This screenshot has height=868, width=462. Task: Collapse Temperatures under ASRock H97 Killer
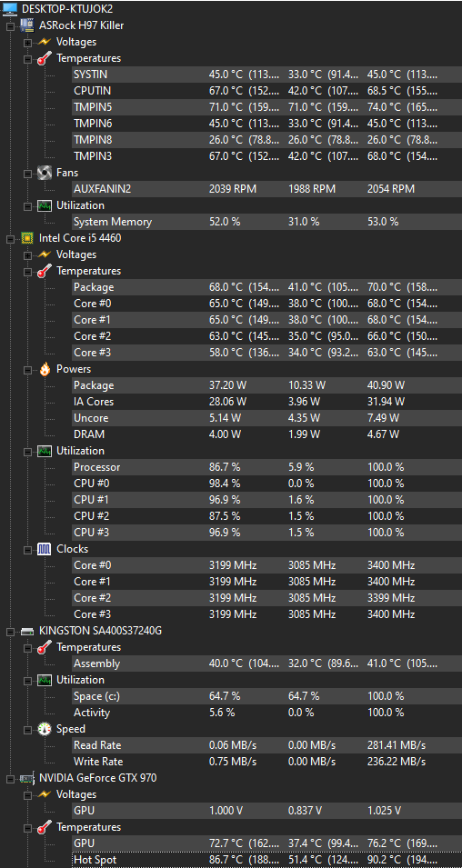27,58
